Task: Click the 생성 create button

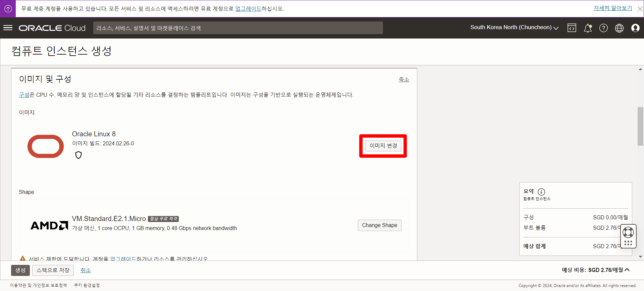Action: (x=20, y=270)
